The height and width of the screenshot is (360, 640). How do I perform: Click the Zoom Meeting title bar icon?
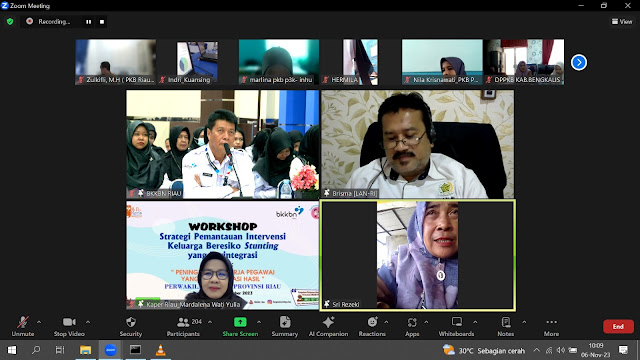pos(5,6)
